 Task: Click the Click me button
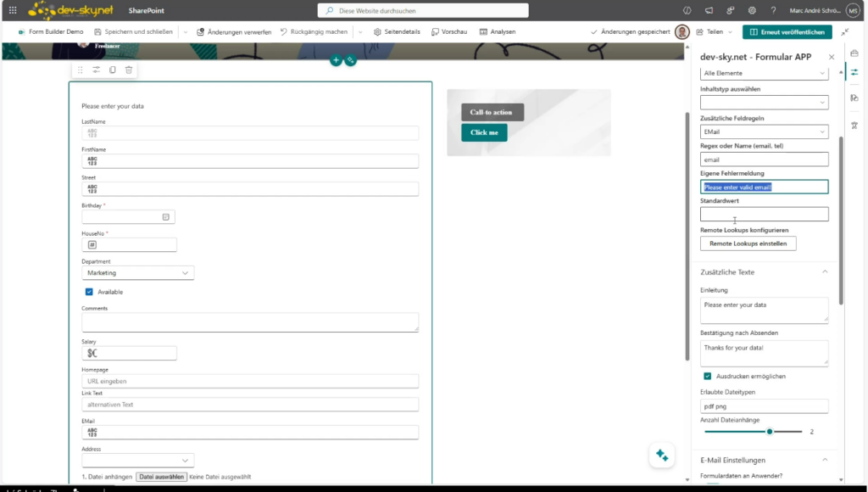484,132
